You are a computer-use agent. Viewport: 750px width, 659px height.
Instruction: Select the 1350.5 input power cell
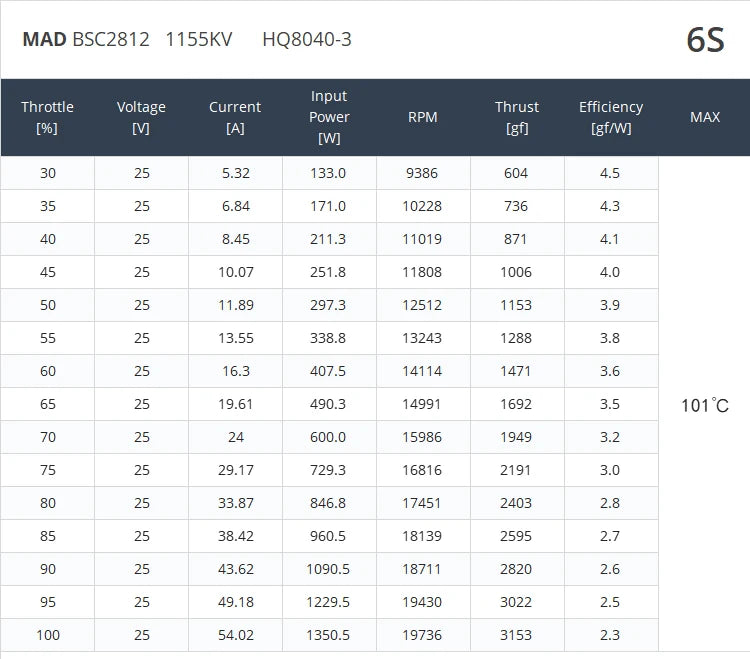[x=329, y=635]
